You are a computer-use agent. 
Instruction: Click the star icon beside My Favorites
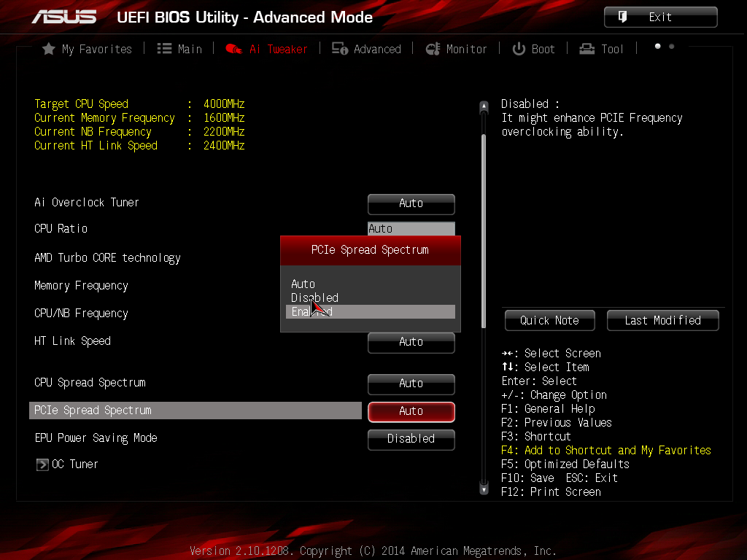pyautogui.click(x=49, y=49)
